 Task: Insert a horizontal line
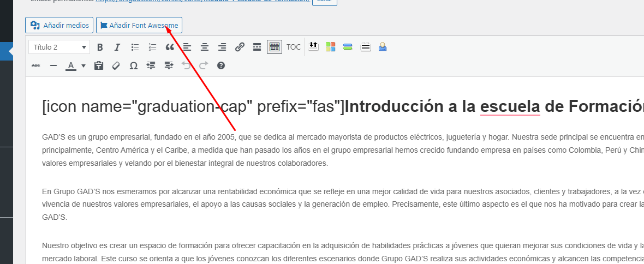tap(53, 65)
